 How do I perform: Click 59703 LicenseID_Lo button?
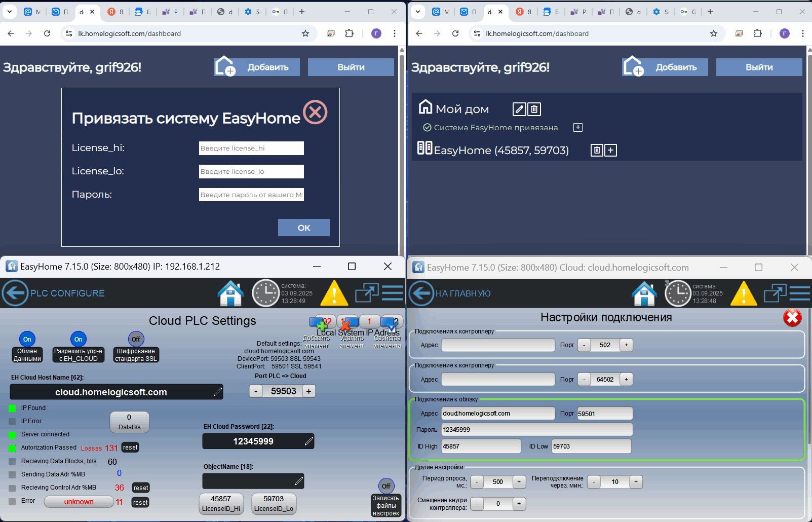click(x=274, y=504)
